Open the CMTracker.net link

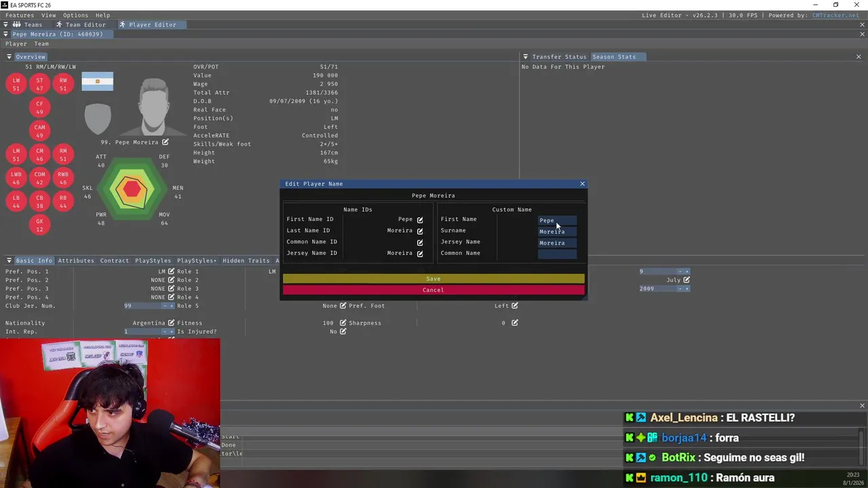pos(835,15)
